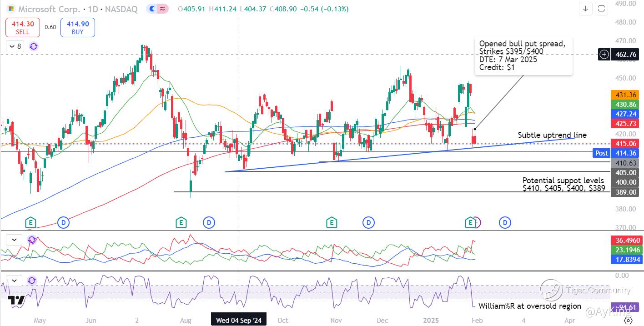The image size is (644, 326).
Task: Click the down-arrow button at top right
Action: coord(585,8)
